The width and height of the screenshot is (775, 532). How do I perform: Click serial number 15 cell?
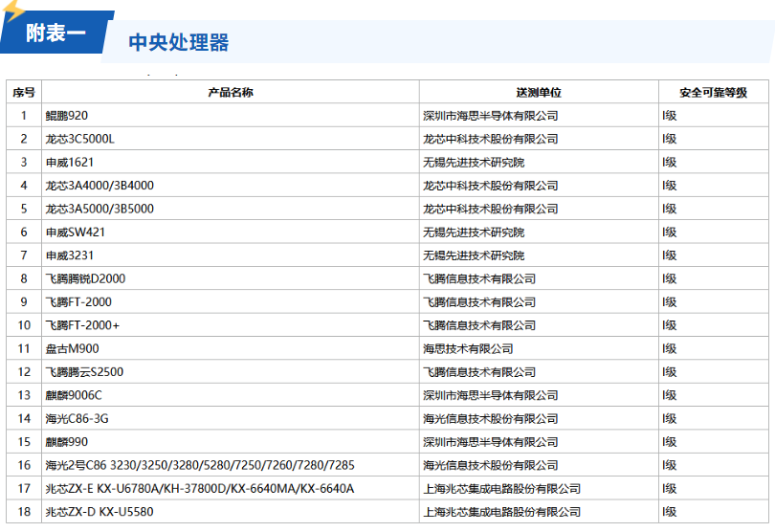pos(24,441)
